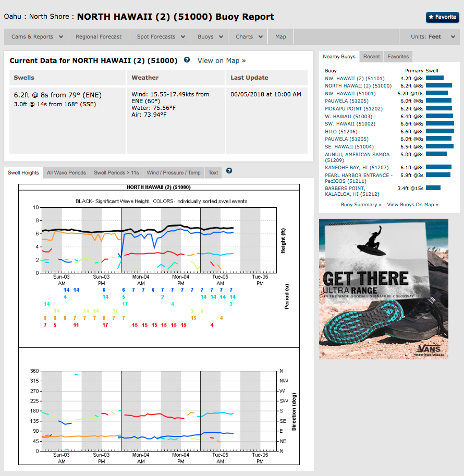The height and width of the screenshot is (476, 464).
Task: Click help icon beside the chart tabs
Action: (229, 171)
